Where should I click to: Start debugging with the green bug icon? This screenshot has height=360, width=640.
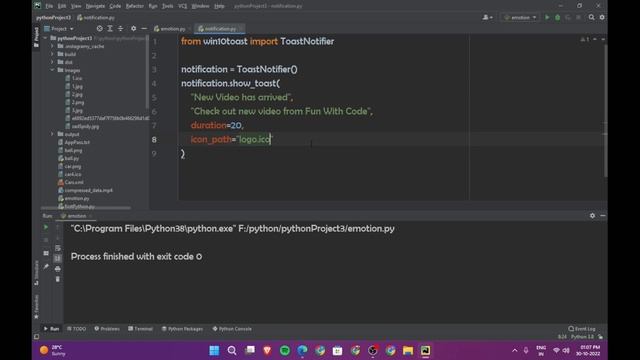click(x=557, y=18)
